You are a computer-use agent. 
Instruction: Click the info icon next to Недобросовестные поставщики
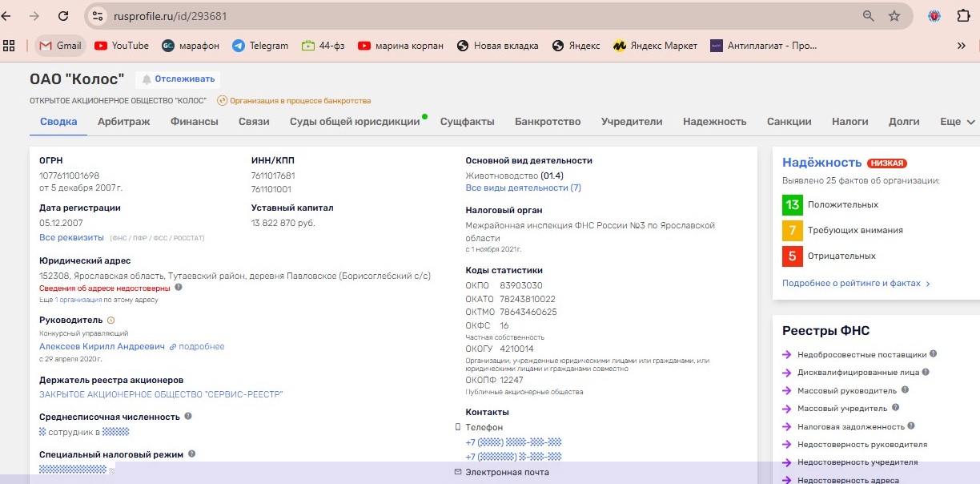(x=934, y=353)
